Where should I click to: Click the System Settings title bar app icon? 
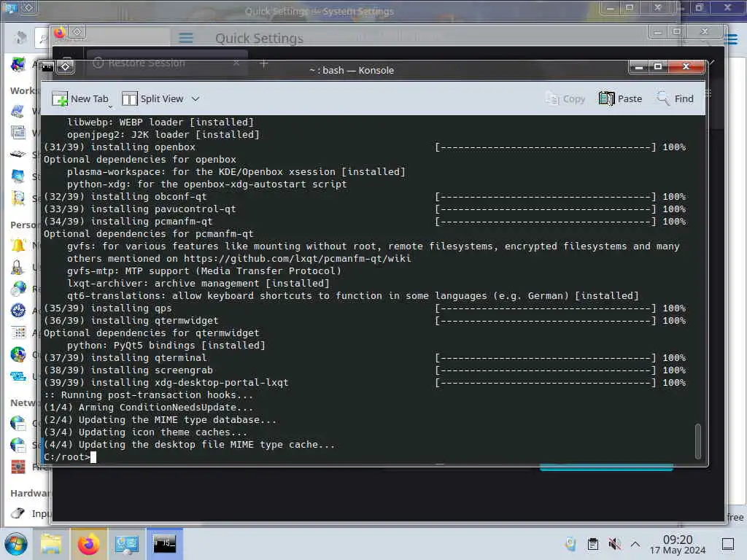tap(11, 7)
